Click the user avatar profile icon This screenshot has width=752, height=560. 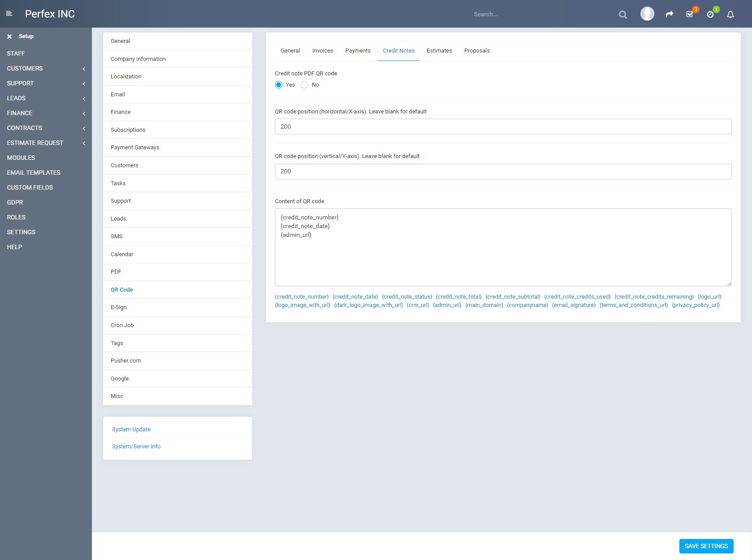click(x=647, y=14)
